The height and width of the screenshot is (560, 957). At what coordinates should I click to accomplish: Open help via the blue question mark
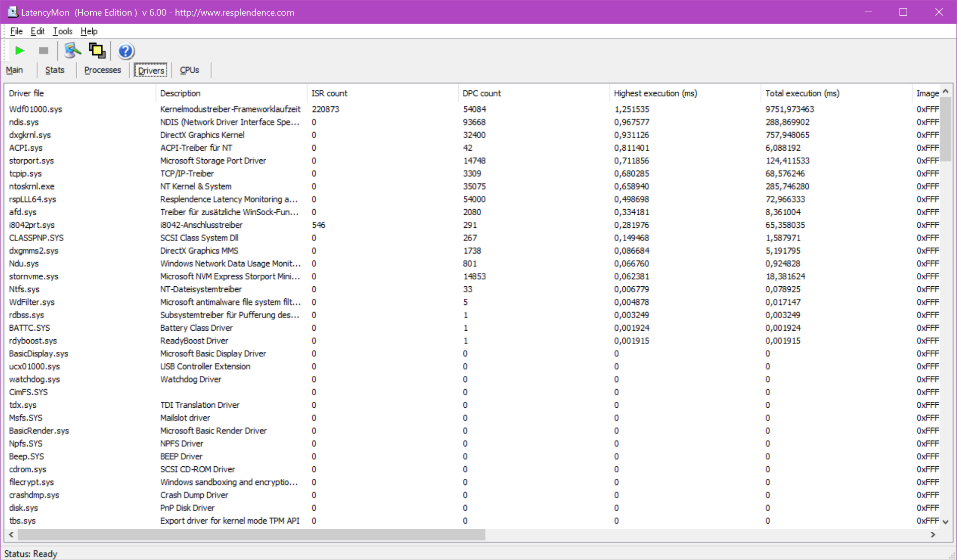(126, 51)
